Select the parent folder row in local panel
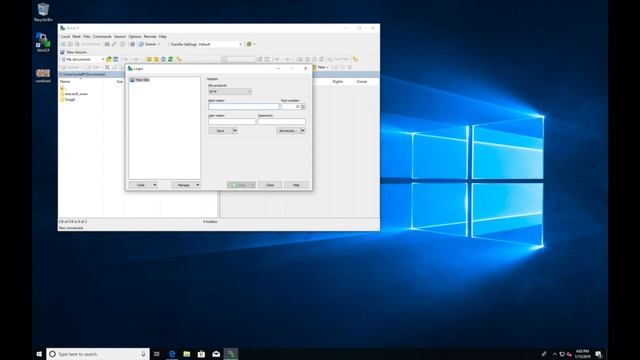The width and height of the screenshot is (640, 360). pyautogui.click(x=62, y=88)
